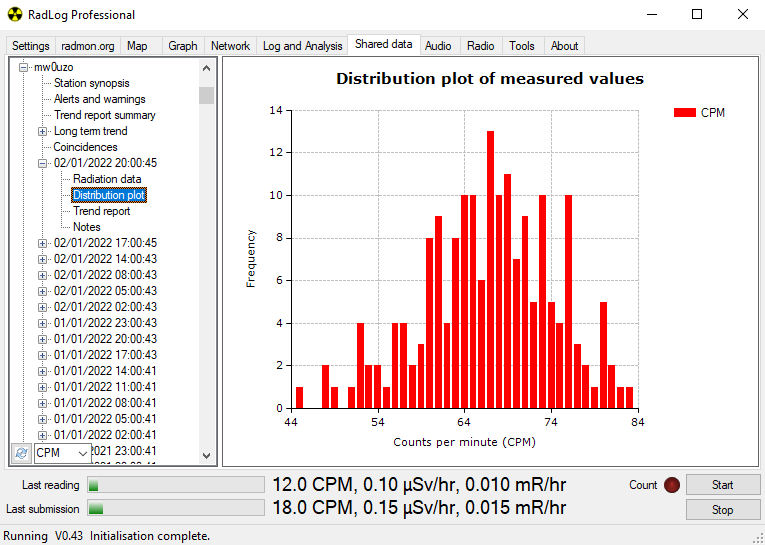Click the tree scrollbar down arrow
This screenshot has height=545, width=765.
(x=206, y=455)
